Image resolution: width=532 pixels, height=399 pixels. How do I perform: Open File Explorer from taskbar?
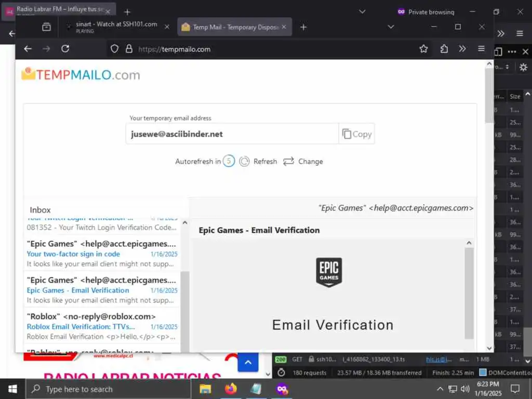point(205,389)
